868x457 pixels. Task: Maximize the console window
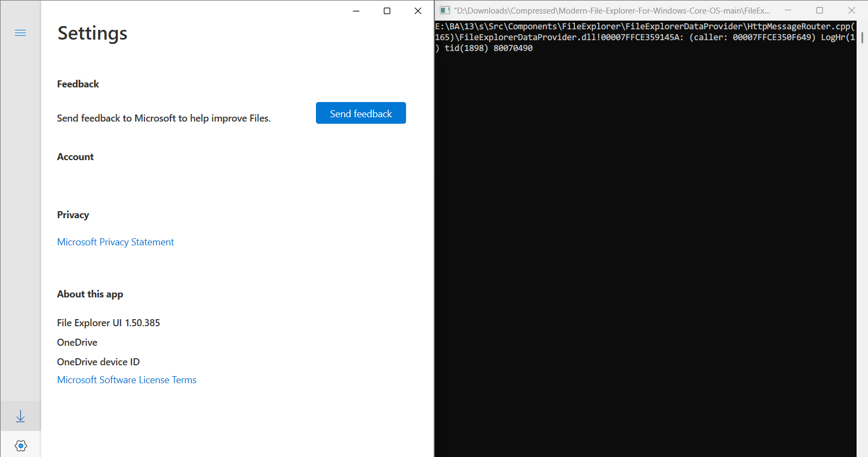[x=820, y=10]
